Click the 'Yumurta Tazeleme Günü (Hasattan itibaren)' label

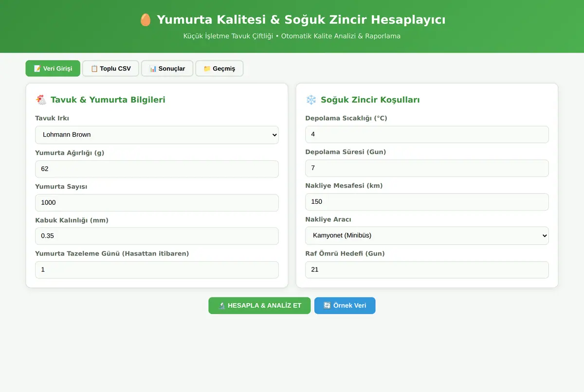112,253
